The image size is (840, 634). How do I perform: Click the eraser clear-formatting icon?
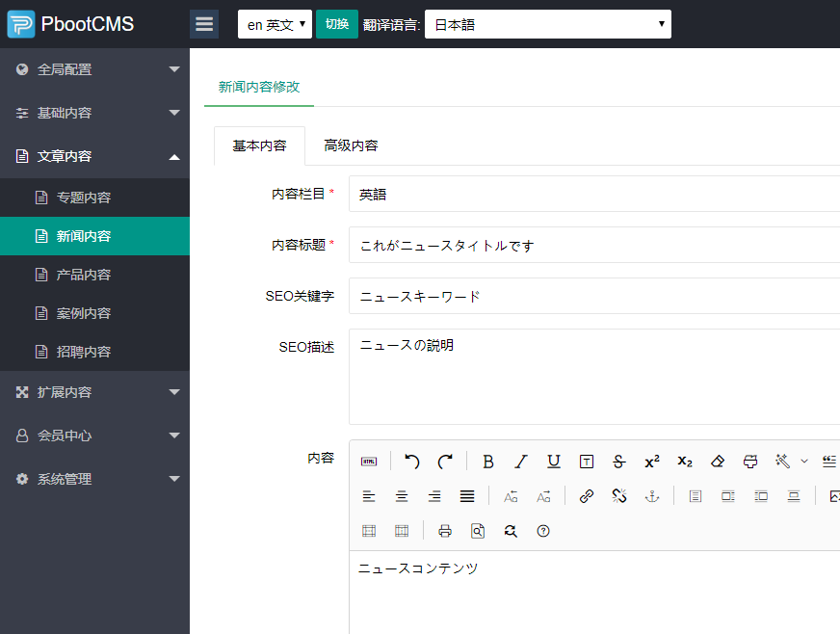717,462
